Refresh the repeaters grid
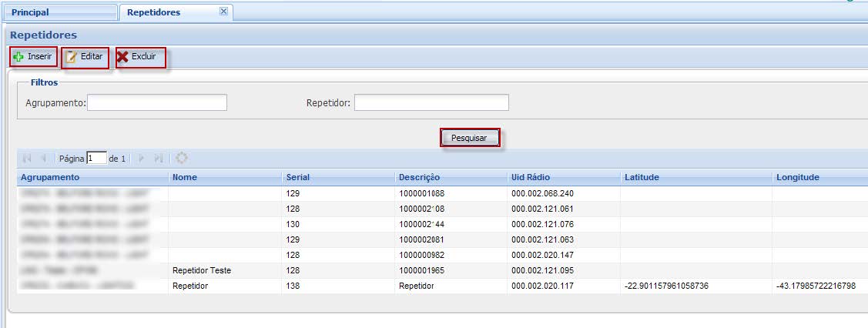The width and height of the screenshot is (868, 328). click(x=182, y=159)
